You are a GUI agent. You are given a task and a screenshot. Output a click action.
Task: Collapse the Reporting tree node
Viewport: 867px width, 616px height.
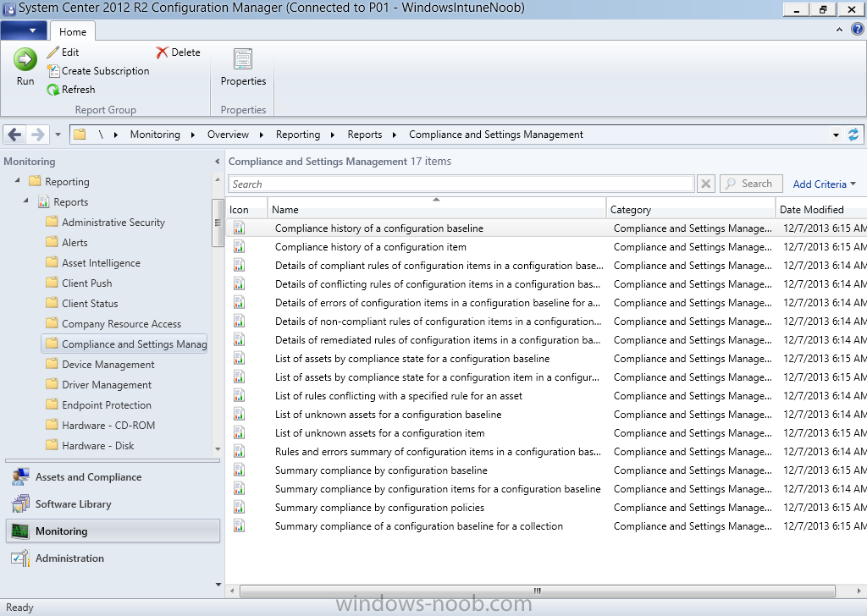pos(17,180)
